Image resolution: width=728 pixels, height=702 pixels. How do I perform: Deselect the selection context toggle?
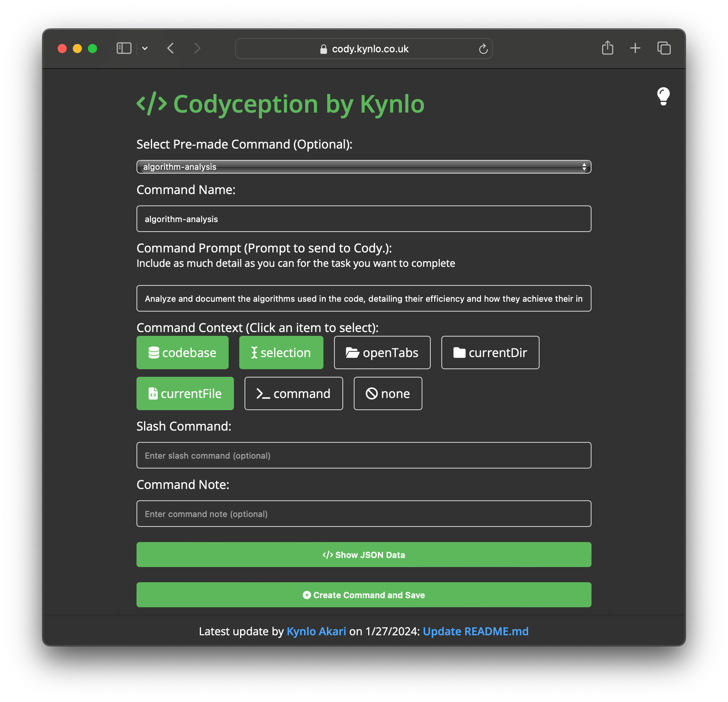pyautogui.click(x=281, y=353)
